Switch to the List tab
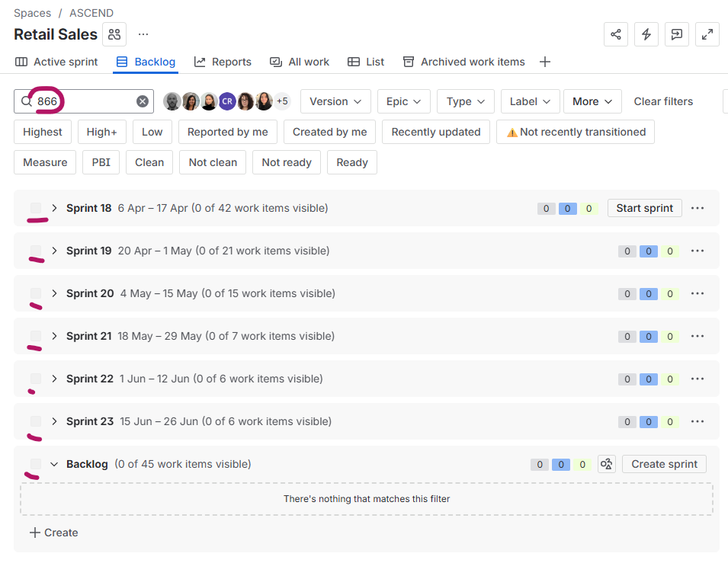This screenshot has height=563, width=728. 366,62
